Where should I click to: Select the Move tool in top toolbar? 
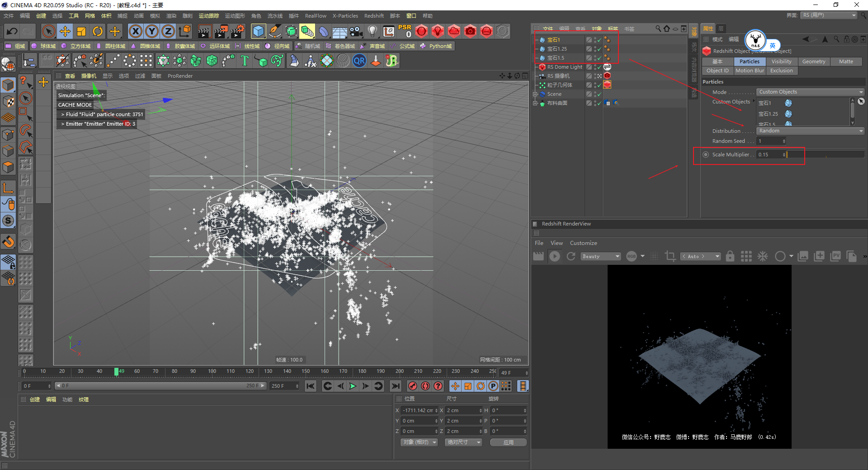tap(65, 31)
